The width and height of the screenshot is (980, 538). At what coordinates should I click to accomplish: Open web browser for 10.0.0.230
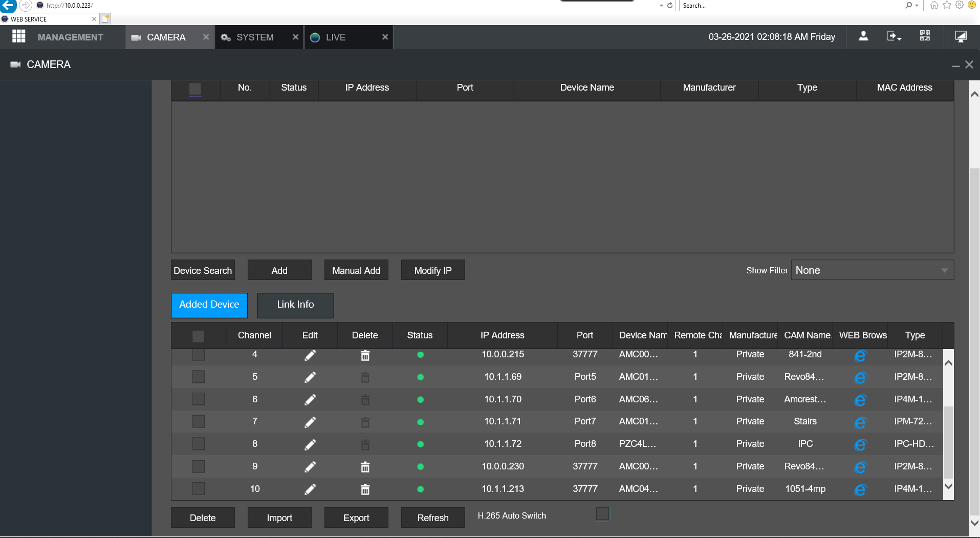[860, 467]
